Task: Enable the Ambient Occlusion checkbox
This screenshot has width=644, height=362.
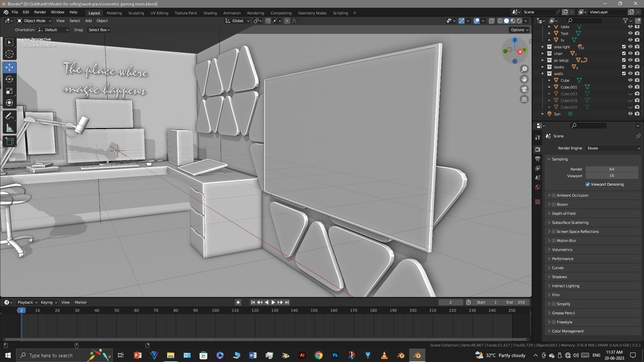Action: coord(554,195)
